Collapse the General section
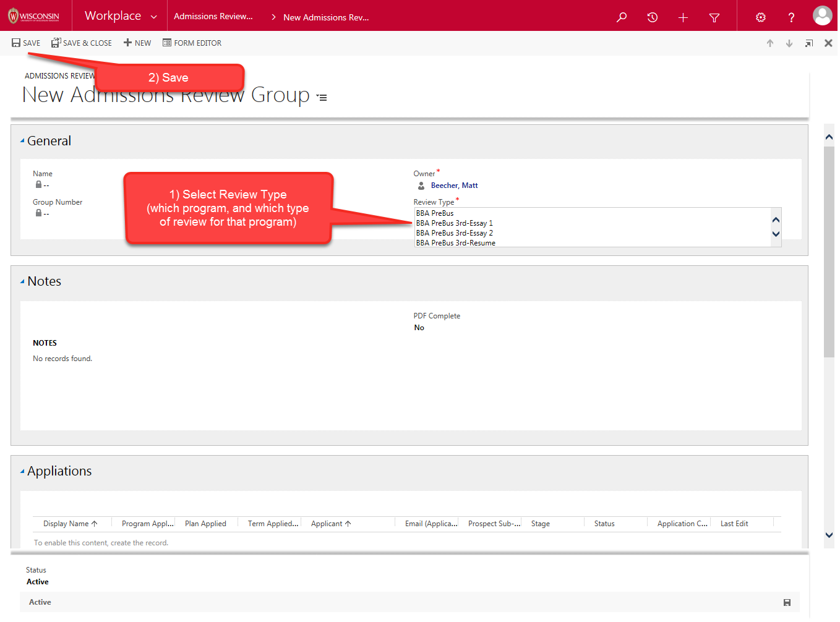 coord(23,141)
